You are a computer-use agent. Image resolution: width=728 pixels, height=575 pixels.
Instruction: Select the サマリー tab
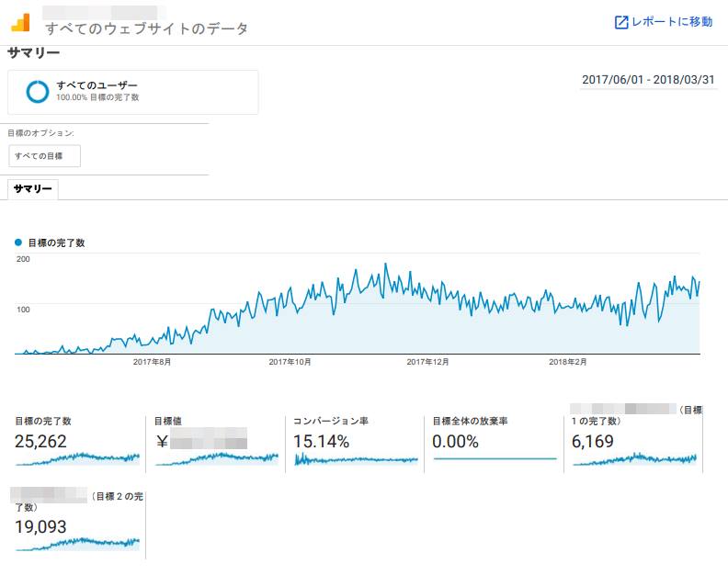[33, 189]
